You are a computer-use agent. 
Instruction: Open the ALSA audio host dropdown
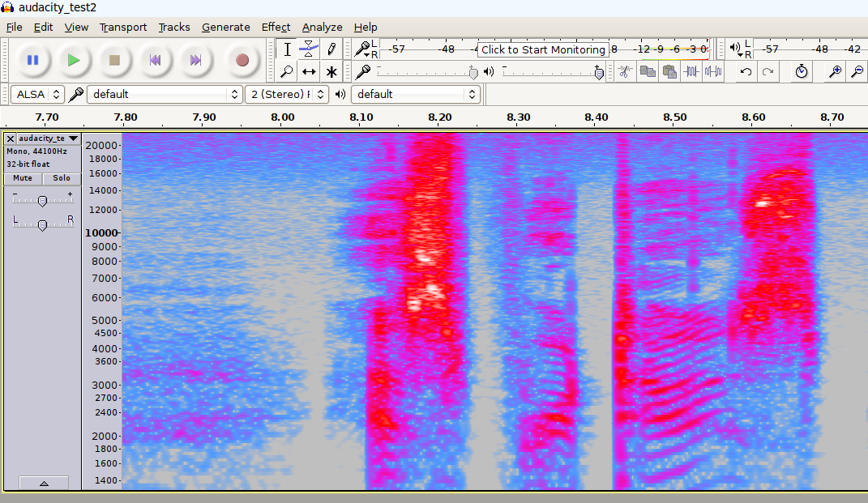(x=37, y=94)
